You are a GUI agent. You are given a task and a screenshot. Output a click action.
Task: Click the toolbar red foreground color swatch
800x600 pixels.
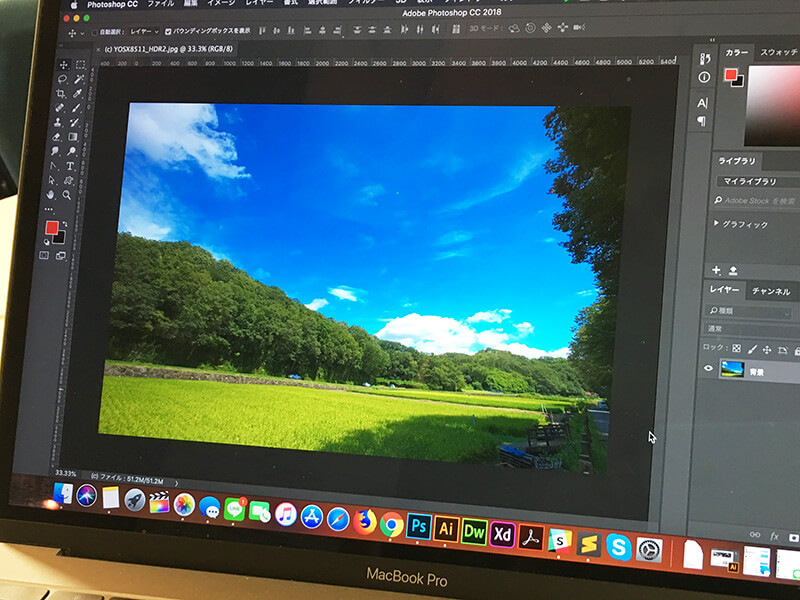51,228
